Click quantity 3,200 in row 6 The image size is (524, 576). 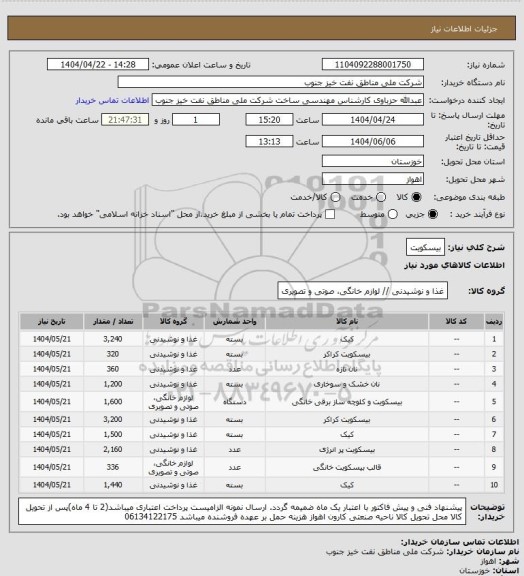click(113, 419)
